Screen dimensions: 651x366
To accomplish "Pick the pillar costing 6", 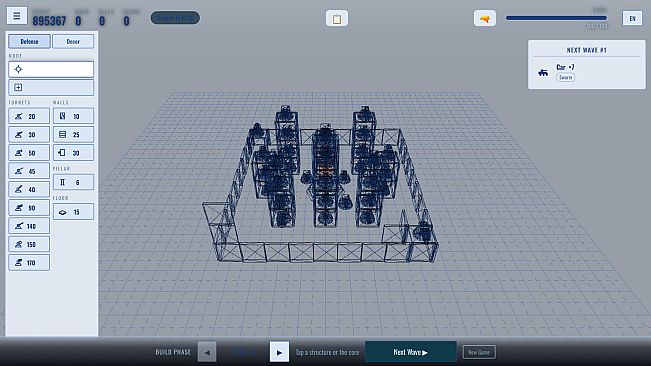I will [x=73, y=182].
